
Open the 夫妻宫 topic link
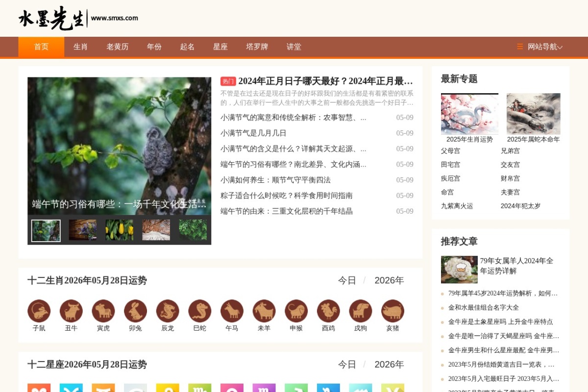(510, 192)
